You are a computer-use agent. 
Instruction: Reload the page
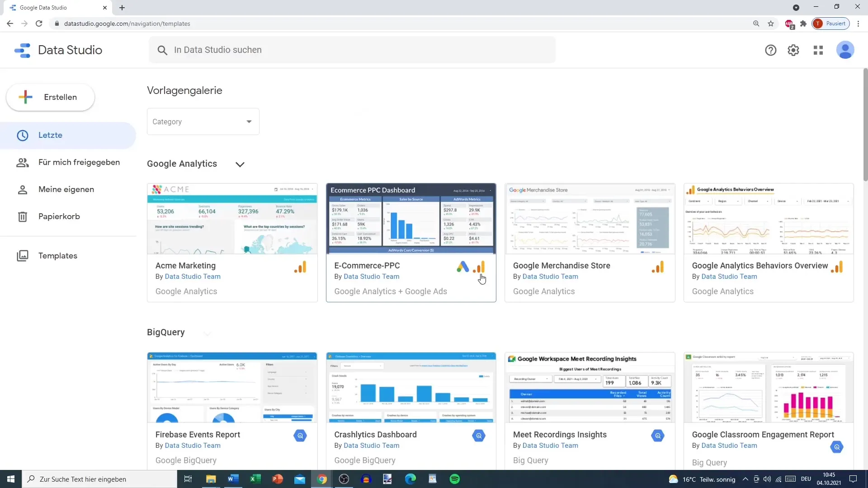click(39, 23)
